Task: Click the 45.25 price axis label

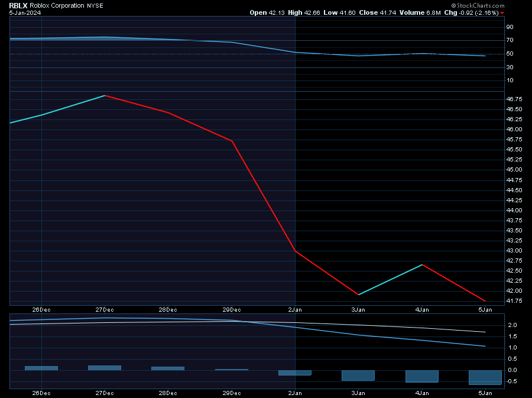Action: click(x=514, y=160)
